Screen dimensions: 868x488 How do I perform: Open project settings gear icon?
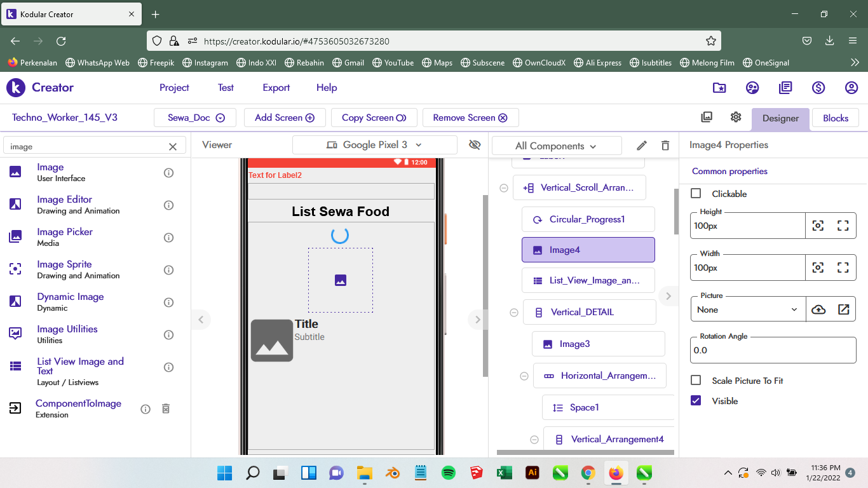(736, 118)
